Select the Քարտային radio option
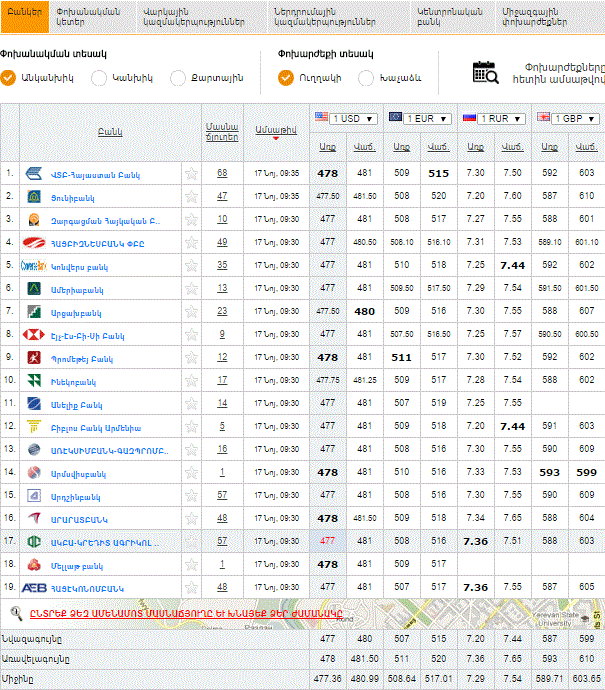The width and height of the screenshot is (605, 690). pyautogui.click(x=178, y=78)
